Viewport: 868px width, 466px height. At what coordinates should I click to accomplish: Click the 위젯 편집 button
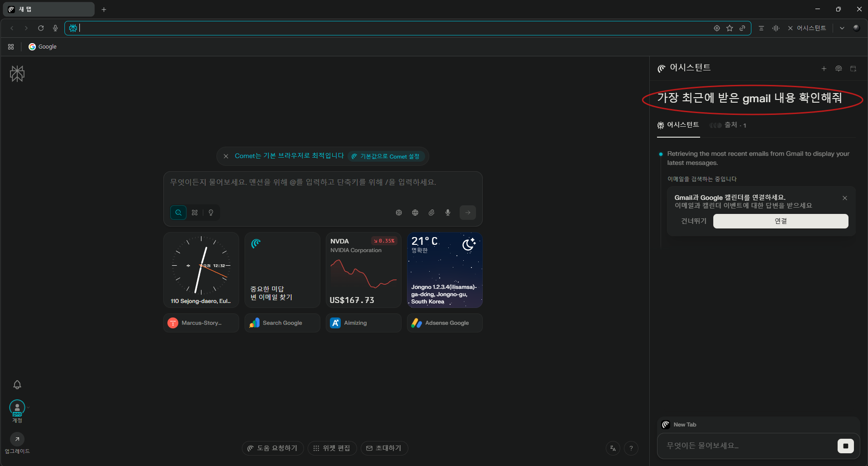332,448
